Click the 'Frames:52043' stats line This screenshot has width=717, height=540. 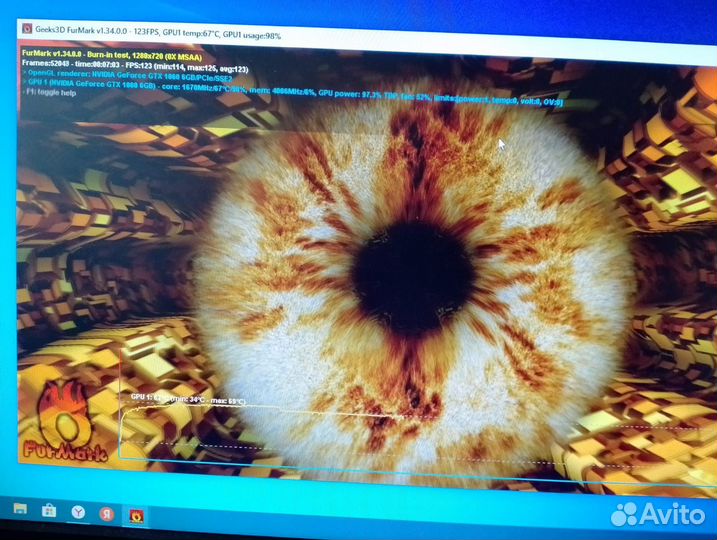135,66
